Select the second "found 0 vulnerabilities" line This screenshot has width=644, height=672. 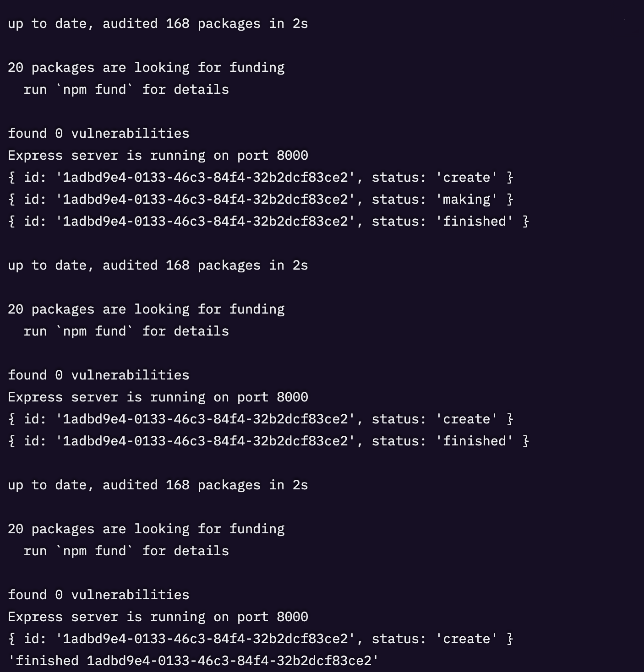(98, 375)
